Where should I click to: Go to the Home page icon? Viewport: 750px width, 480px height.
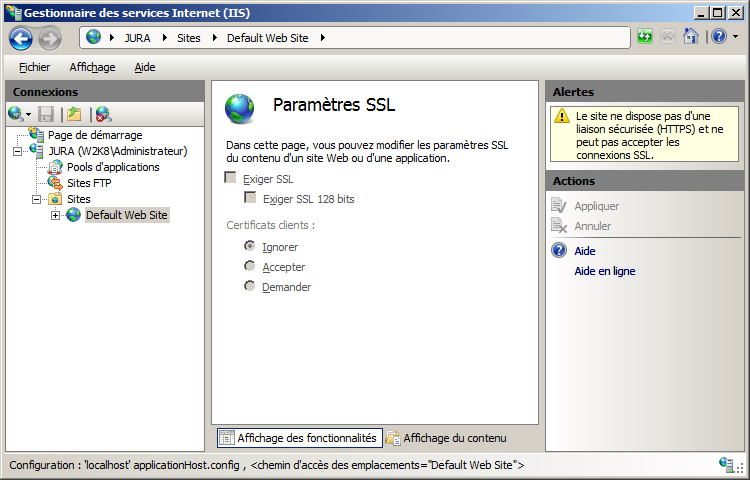point(691,37)
